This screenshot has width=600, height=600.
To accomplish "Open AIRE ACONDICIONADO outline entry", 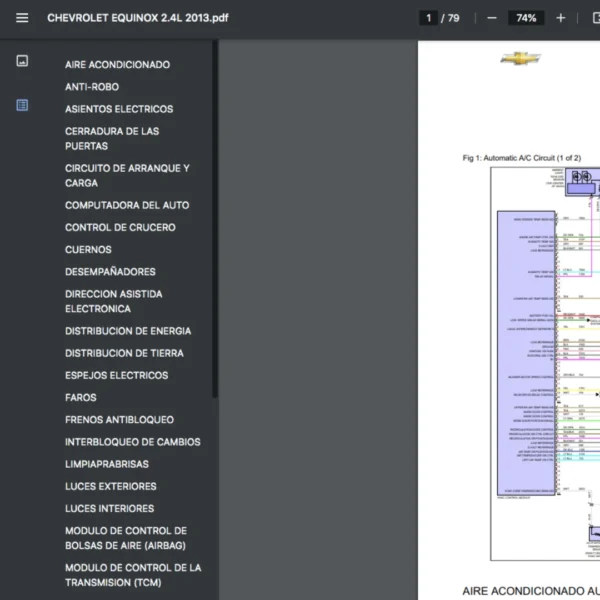I will coord(117,65).
